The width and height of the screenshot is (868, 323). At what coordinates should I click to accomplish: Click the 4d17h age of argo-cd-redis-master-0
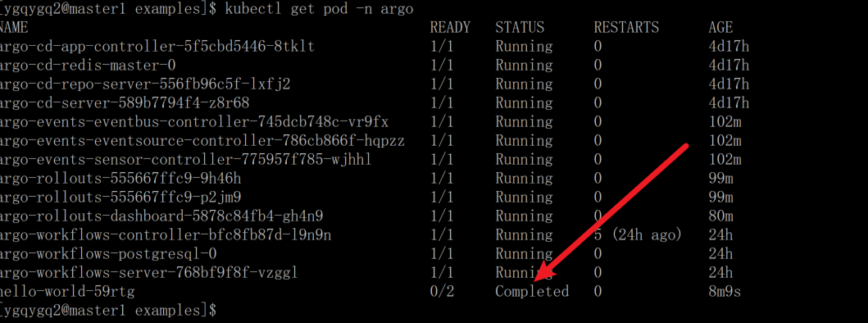tap(729, 66)
